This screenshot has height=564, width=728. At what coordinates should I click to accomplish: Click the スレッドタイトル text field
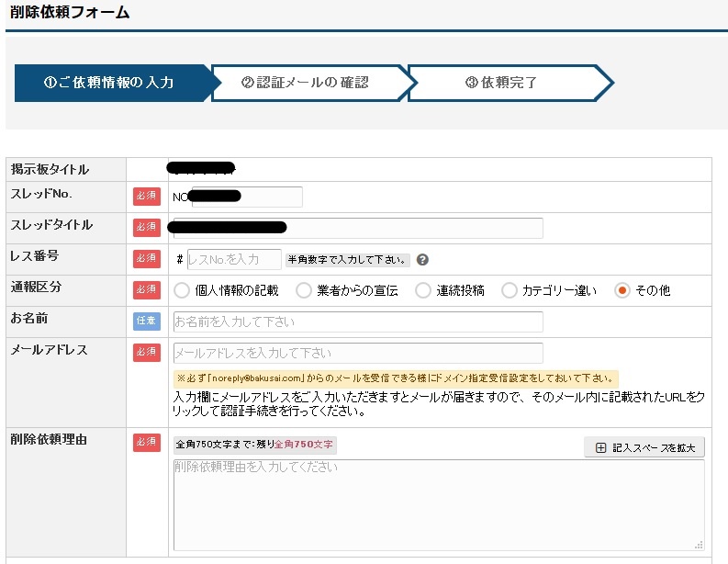coord(358,228)
